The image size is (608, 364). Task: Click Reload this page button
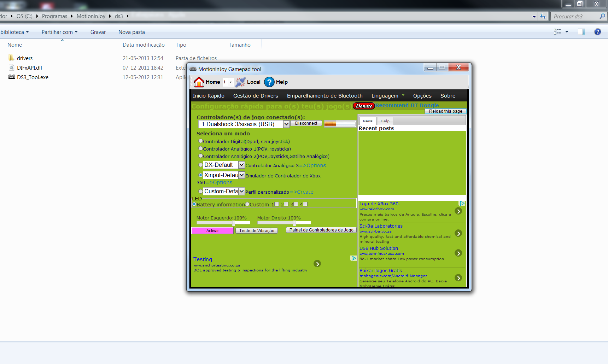point(445,111)
